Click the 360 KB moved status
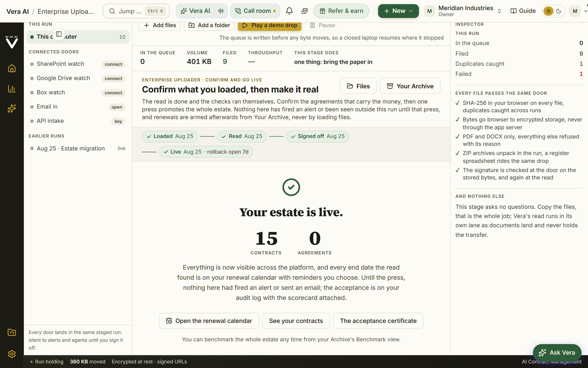588x368 pixels. pyautogui.click(x=88, y=362)
